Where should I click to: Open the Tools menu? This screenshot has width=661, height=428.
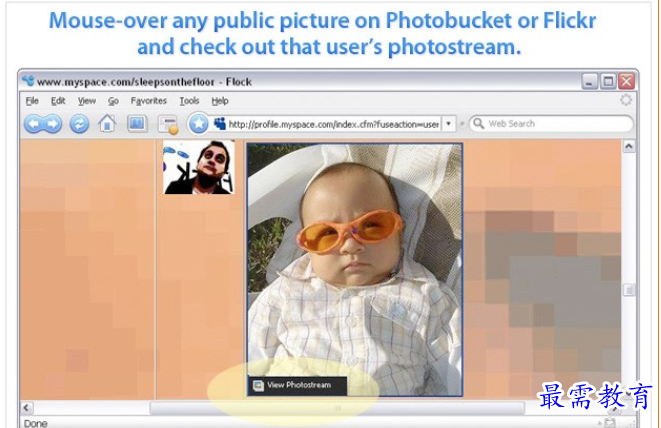click(189, 101)
